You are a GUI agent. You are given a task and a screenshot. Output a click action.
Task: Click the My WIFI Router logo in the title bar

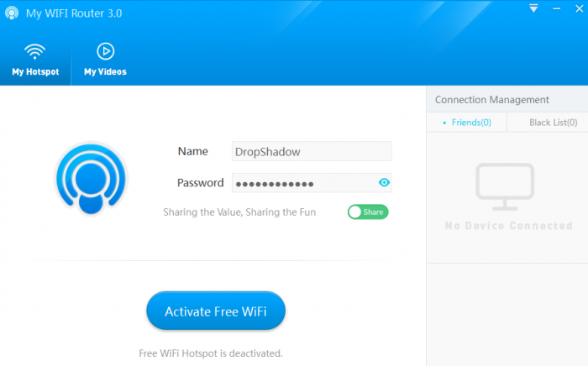[x=12, y=13]
